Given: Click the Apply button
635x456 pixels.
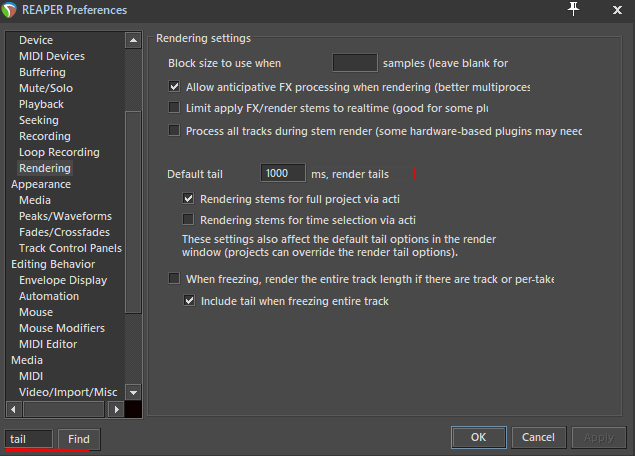Looking at the screenshot, I should [x=599, y=437].
